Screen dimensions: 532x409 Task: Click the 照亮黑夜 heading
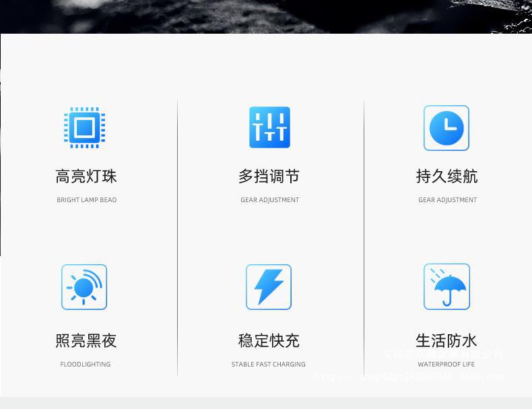click(x=86, y=341)
